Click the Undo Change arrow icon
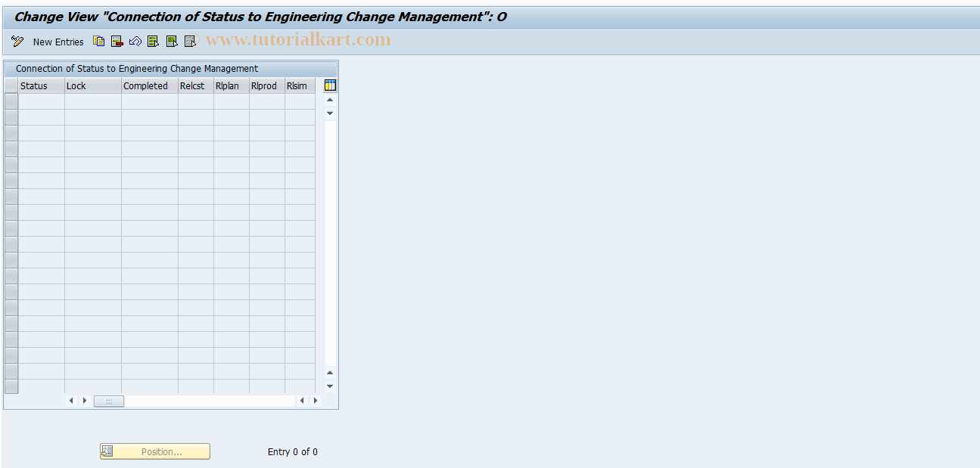The height and width of the screenshot is (468, 980). coord(135,42)
